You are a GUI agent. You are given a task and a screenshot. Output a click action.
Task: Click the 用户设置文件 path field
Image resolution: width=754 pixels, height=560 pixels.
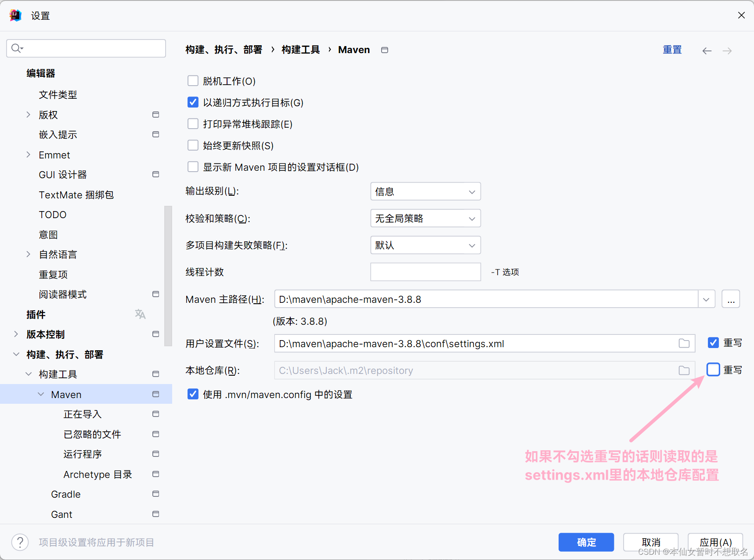pyautogui.click(x=485, y=343)
